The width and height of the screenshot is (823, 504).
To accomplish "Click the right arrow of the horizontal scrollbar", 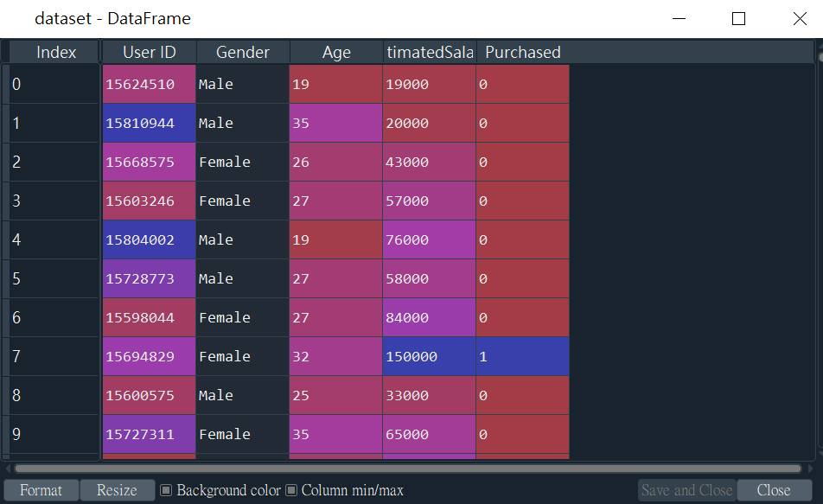I will [810, 469].
